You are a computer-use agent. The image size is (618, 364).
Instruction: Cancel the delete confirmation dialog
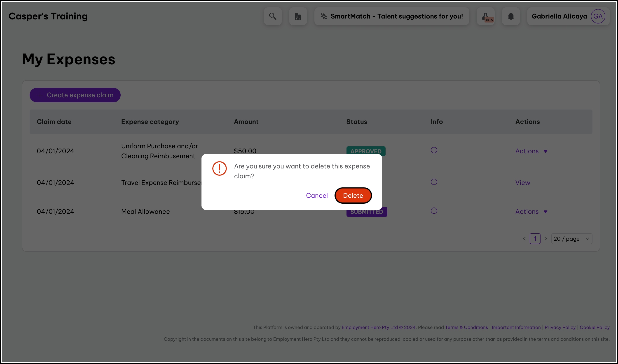316,196
